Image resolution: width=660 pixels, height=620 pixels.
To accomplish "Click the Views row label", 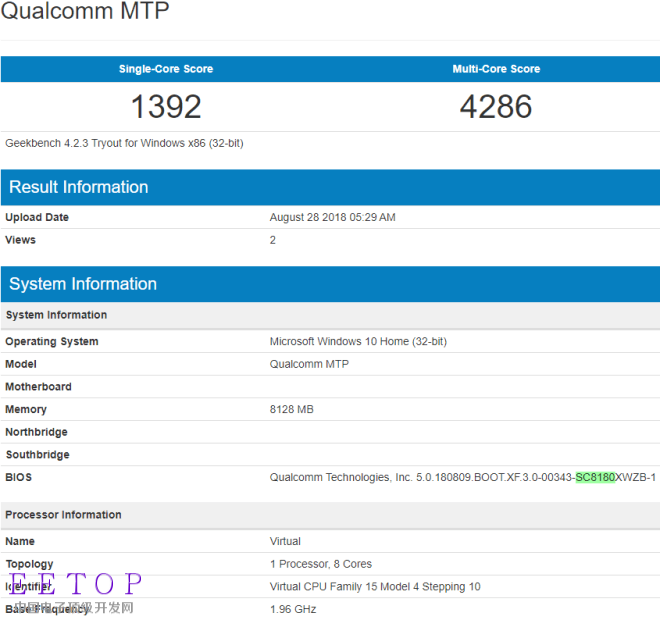I will pyautogui.click(x=20, y=240).
